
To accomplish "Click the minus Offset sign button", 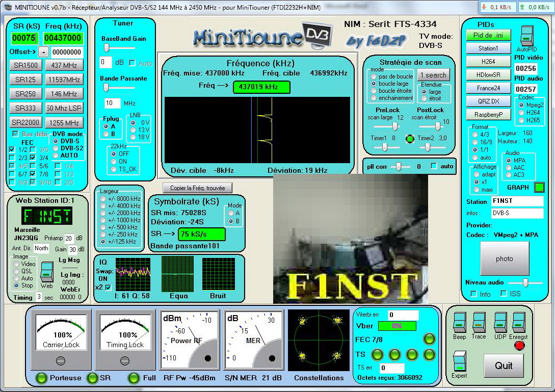I will 43,52.
